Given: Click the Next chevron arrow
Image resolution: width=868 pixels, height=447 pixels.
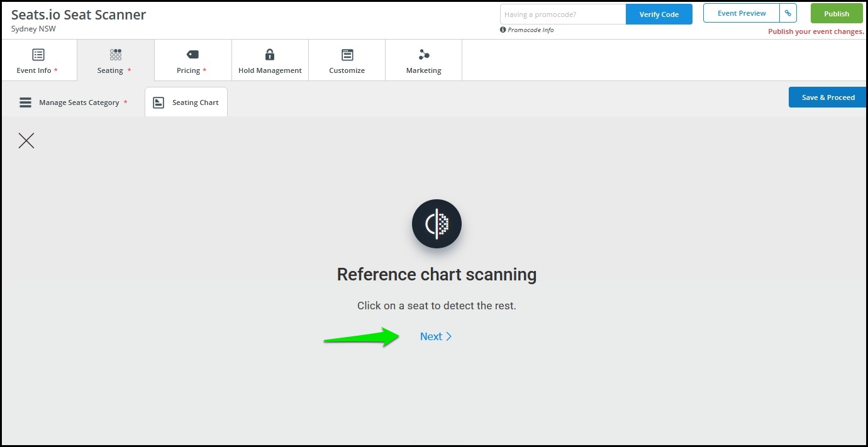Looking at the screenshot, I should [x=449, y=336].
